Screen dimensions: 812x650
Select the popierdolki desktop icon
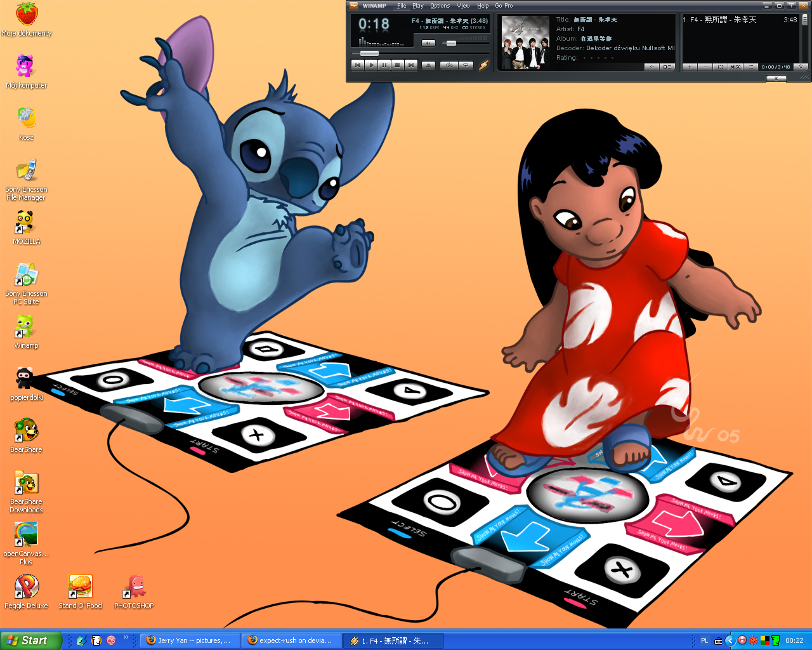tap(27, 384)
